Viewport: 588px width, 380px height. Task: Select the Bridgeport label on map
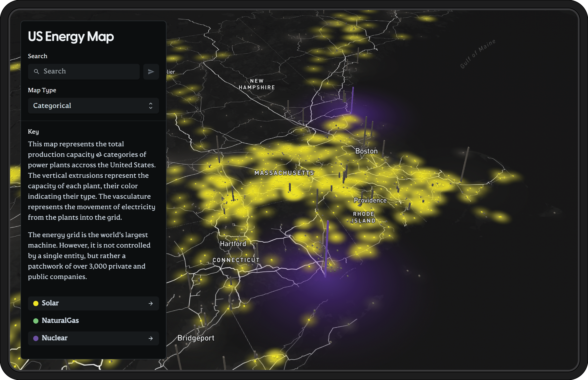(x=196, y=338)
